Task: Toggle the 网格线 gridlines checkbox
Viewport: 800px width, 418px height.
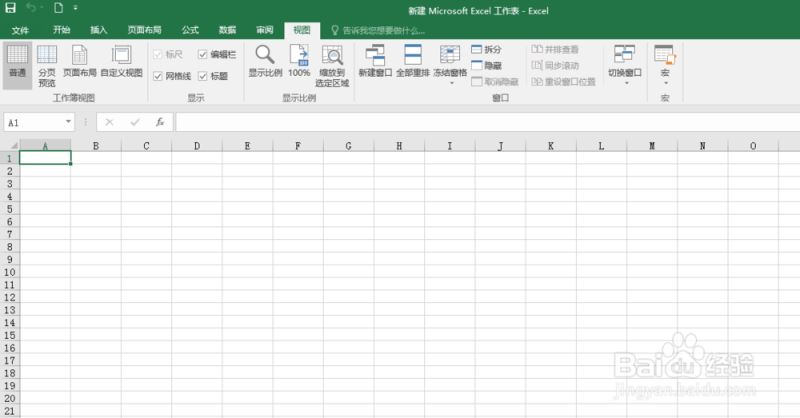Action: [158, 76]
